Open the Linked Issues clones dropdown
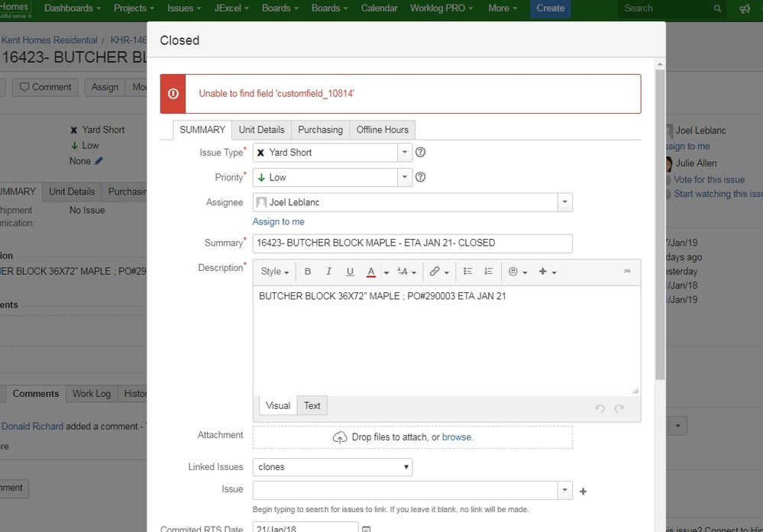Image resolution: width=763 pixels, height=532 pixels. (332, 467)
